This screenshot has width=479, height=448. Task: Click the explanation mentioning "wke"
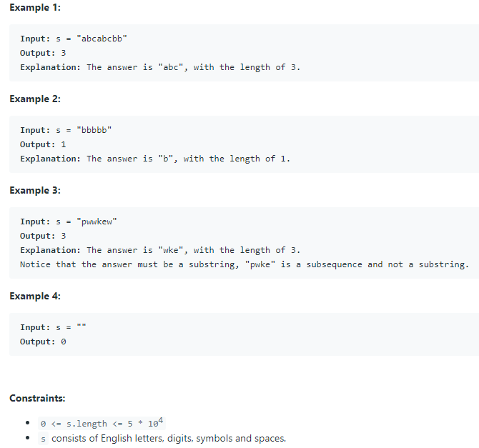click(x=160, y=250)
